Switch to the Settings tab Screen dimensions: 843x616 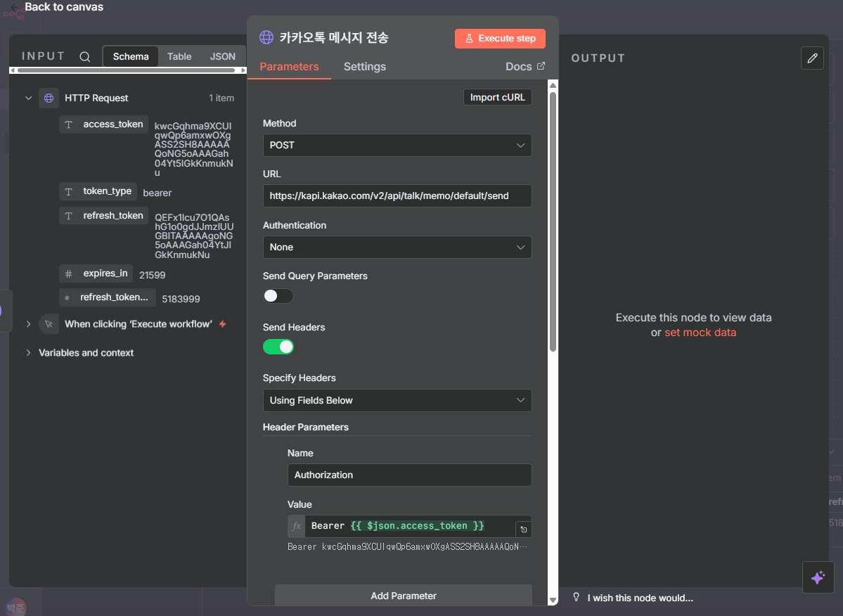click(x=364, y=67)
